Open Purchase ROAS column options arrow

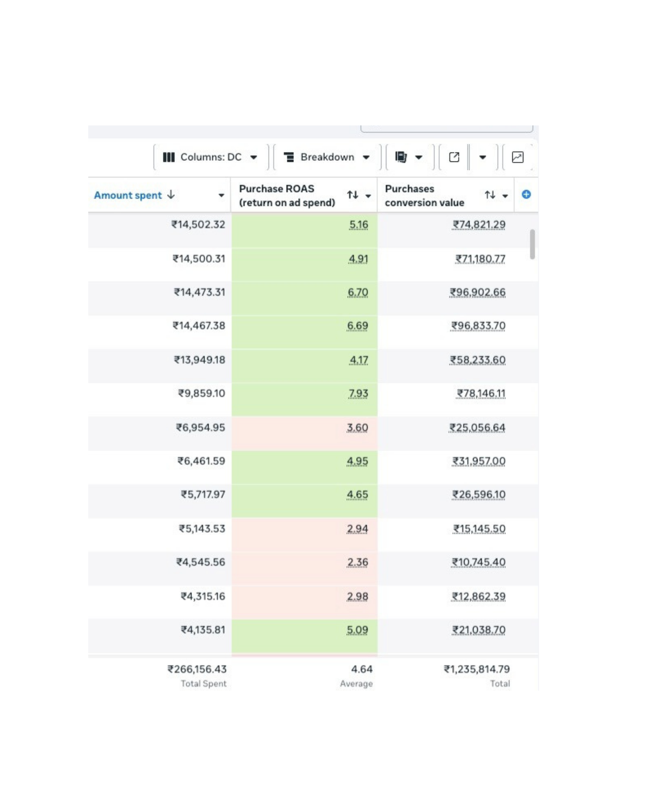point(368,196)
